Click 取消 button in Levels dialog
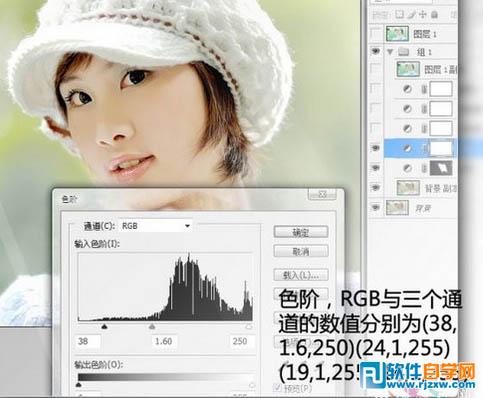Image resolution: width=483 pixels, height=398 pixels. point(301,251)
